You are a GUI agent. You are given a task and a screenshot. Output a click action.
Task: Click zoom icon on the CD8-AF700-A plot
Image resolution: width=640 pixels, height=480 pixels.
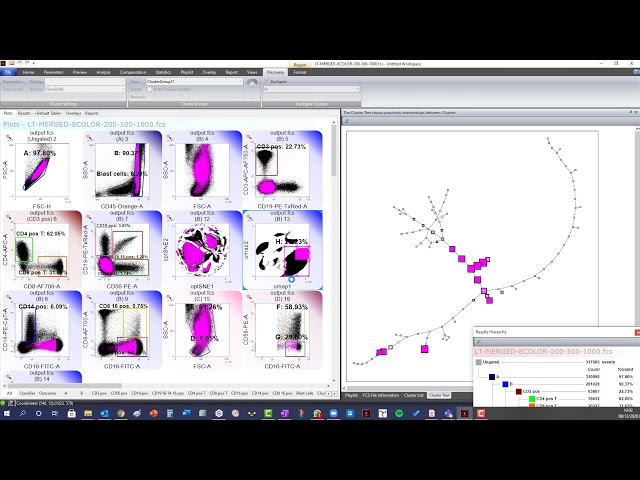(9, 218)
